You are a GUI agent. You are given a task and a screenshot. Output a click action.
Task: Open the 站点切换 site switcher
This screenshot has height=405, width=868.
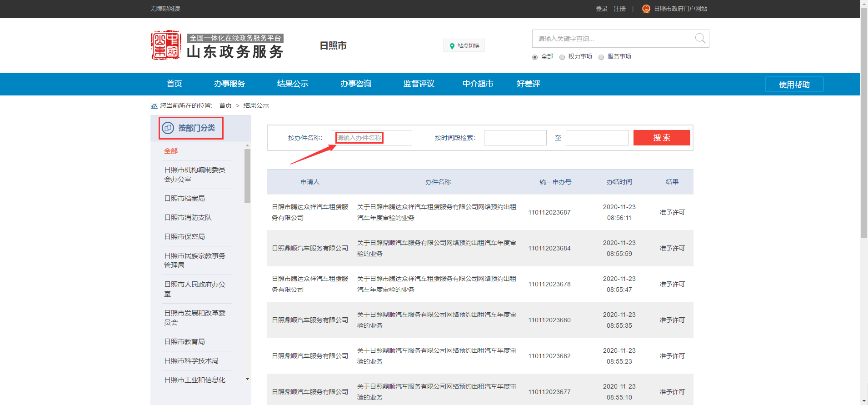(464, 45)
